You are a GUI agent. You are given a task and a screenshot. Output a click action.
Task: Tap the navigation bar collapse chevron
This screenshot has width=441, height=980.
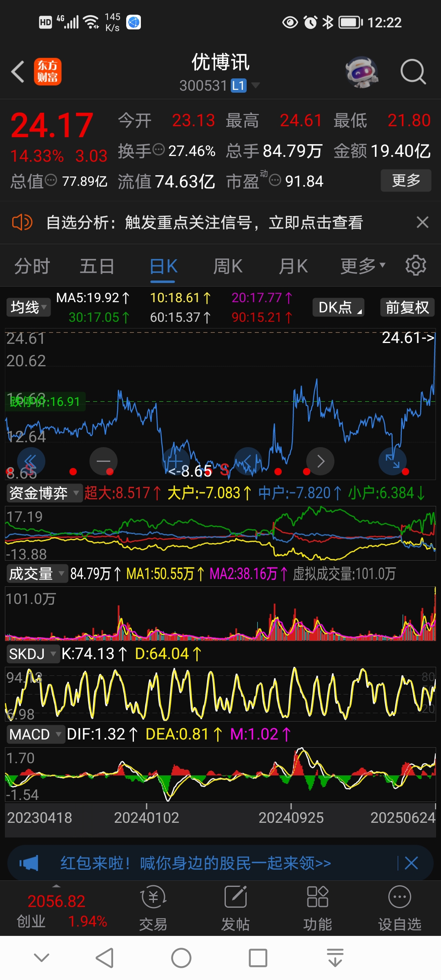tap(42, 958)
